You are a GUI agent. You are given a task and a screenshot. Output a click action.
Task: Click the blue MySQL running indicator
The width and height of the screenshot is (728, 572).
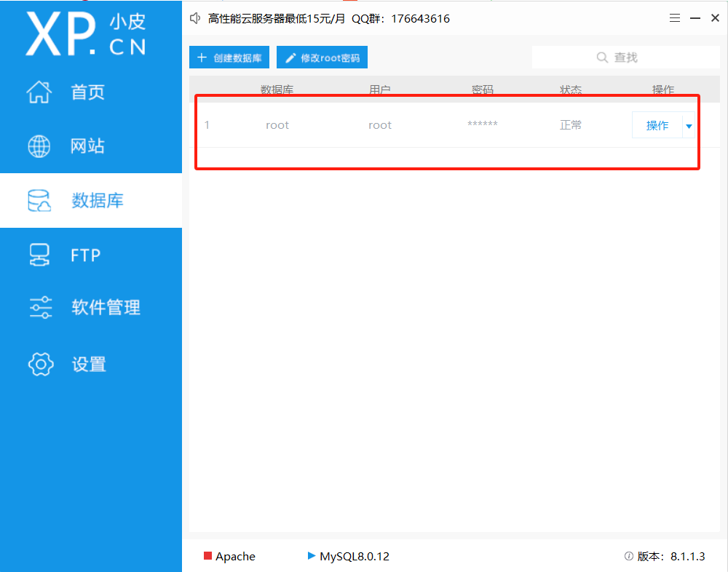pos(312,556)
